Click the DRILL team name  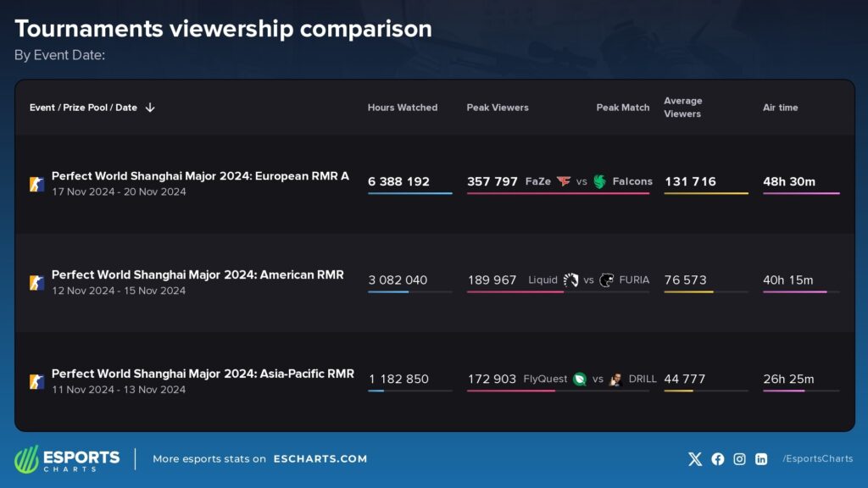[643, 379]
